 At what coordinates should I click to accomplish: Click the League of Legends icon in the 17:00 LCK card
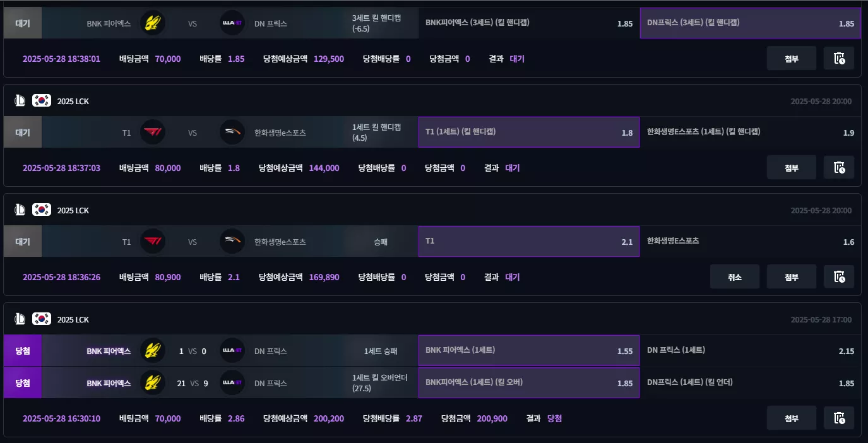[x=20, y=319]
